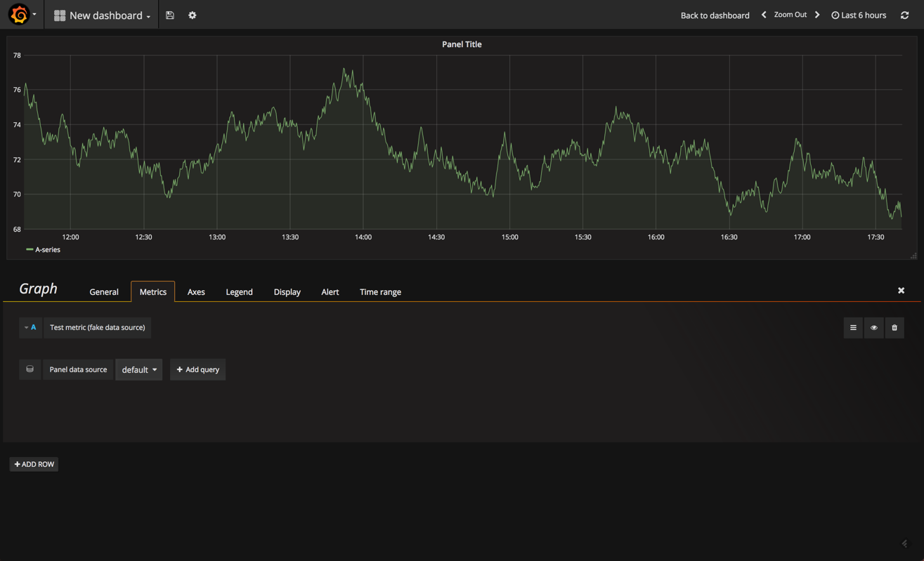Click the Grafana logo menu

coord(20,15)
